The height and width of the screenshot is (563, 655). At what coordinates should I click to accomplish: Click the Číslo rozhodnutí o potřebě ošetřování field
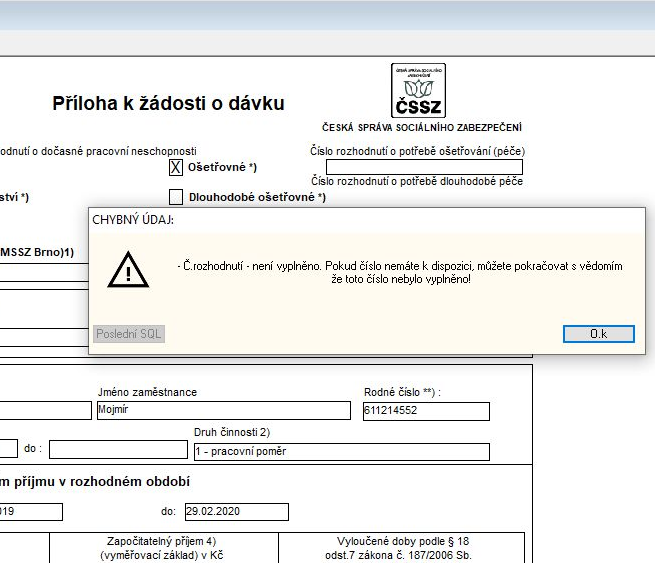click(424, 167)
